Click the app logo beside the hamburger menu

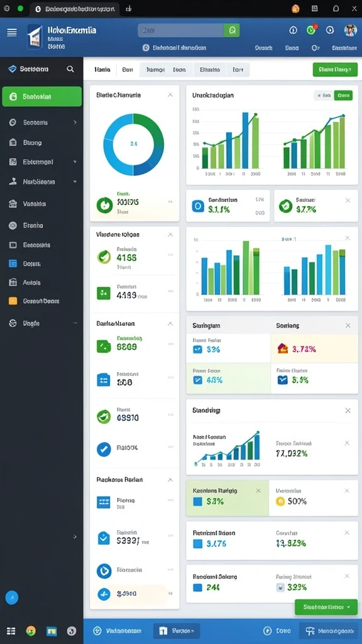pyautogui.click(x=35, y=37)
